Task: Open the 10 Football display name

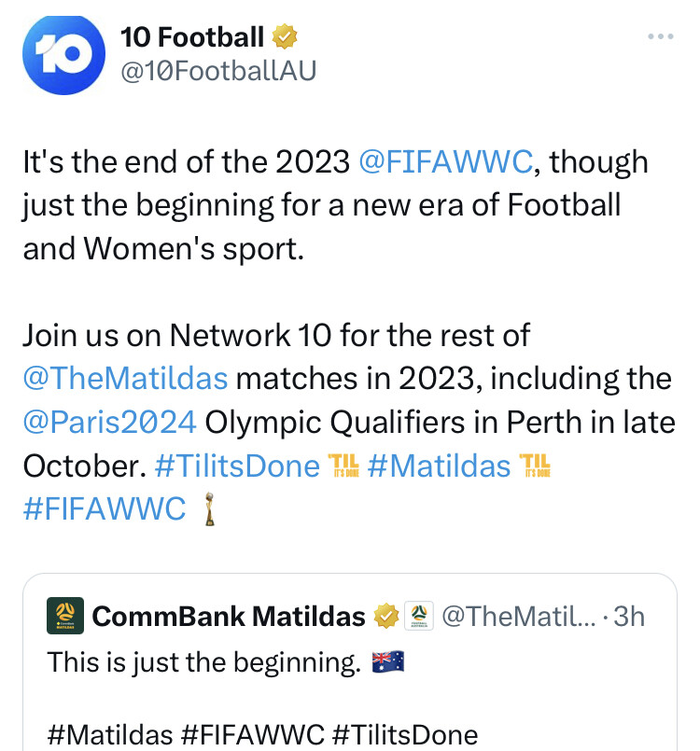Action: pos(192,38)
